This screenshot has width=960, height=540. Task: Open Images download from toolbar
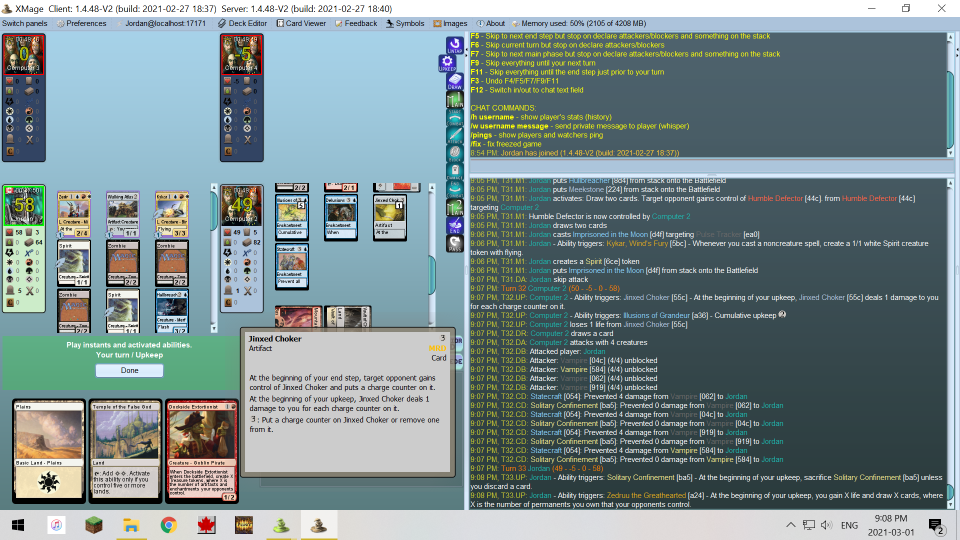(x=450, y=23)
